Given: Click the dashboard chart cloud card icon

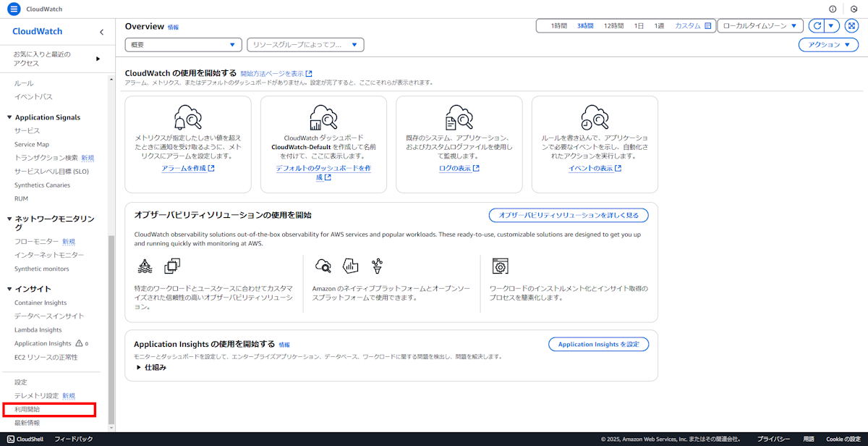Looking at the screenshot, I should coord(323,118).
